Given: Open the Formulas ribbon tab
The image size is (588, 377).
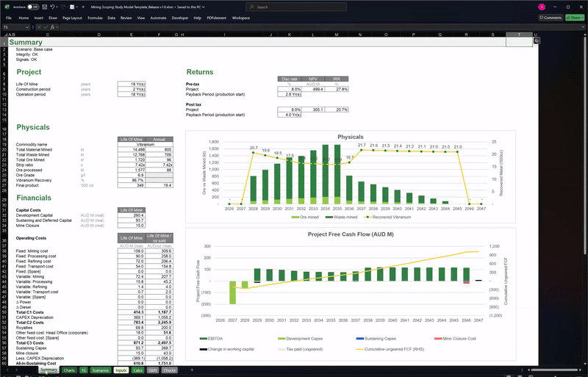Looking at the screenshot, I should [x=95, y=18].
